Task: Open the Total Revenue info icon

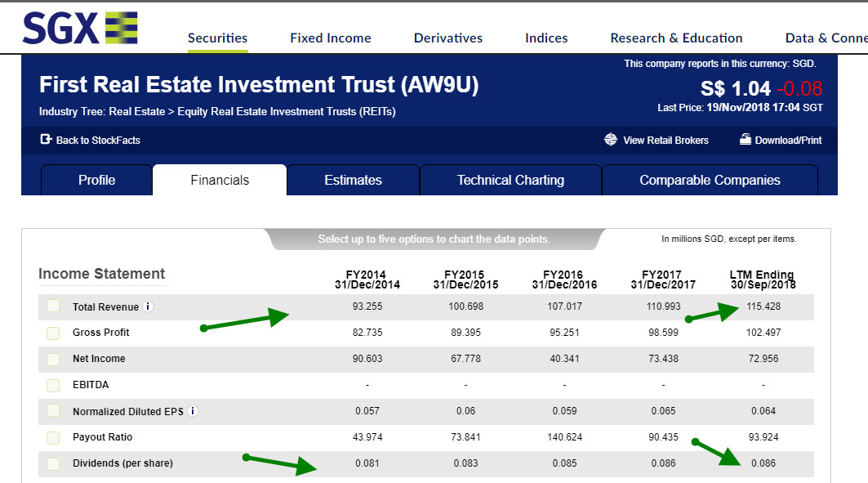Action: pos(148,306)
